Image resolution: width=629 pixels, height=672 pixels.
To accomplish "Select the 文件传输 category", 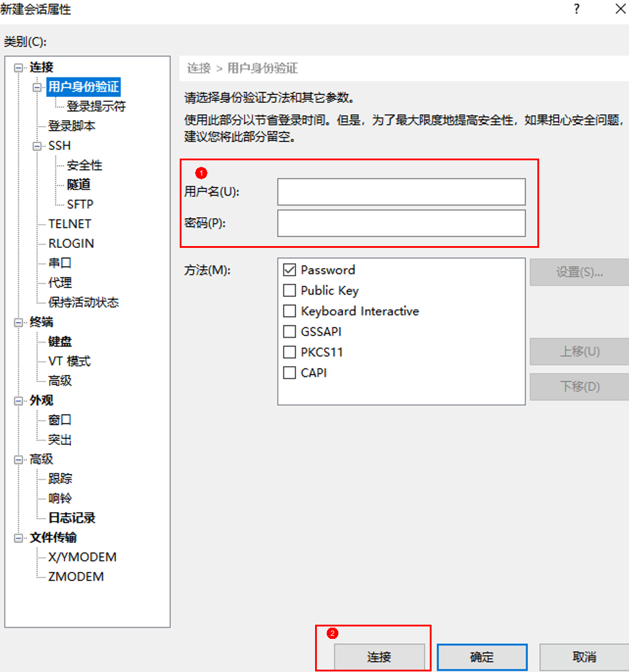I will tap(53, 538).
